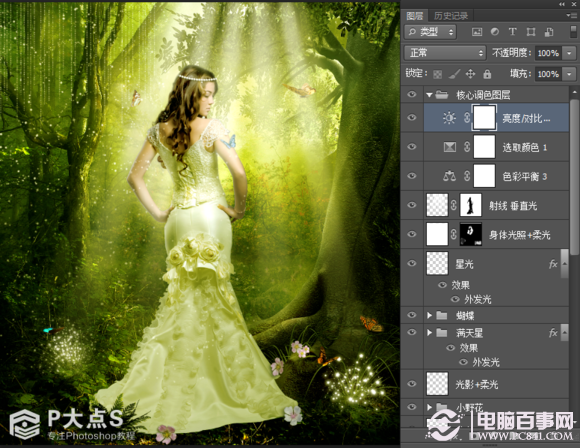
Task: Lock transparent pixels icon
Action: (x=438, y=74)
